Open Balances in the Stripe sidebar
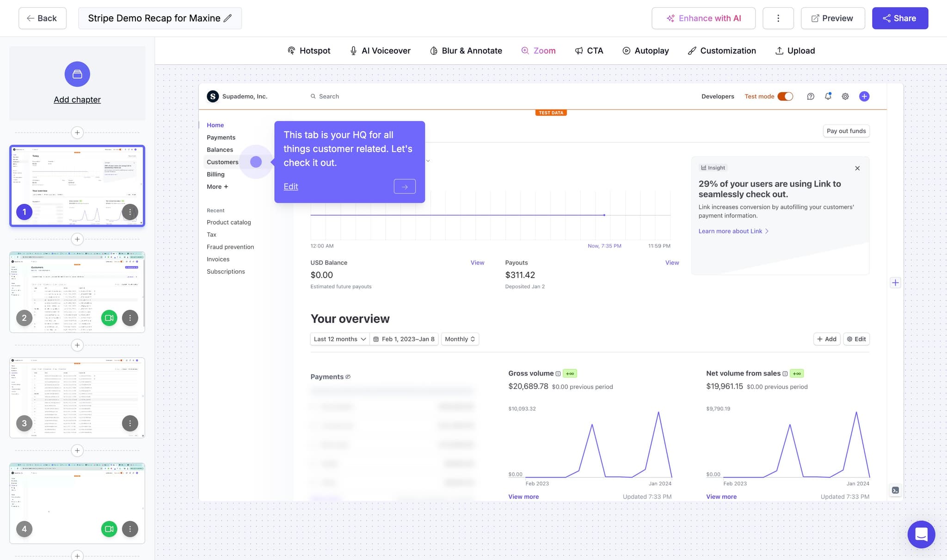 220,150
